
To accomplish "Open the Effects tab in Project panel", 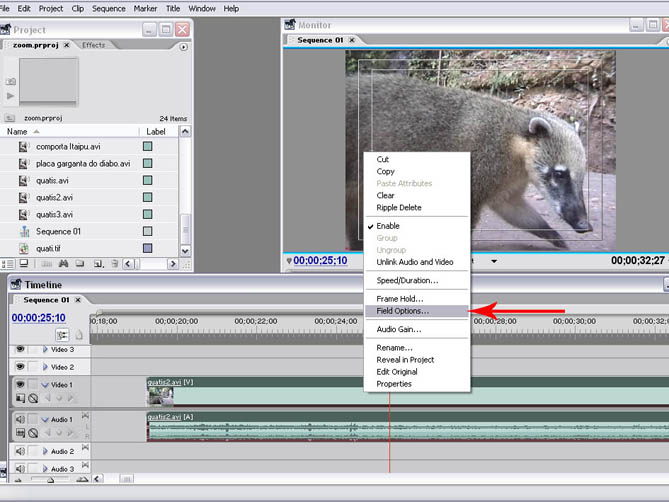I will coord(94,45).
